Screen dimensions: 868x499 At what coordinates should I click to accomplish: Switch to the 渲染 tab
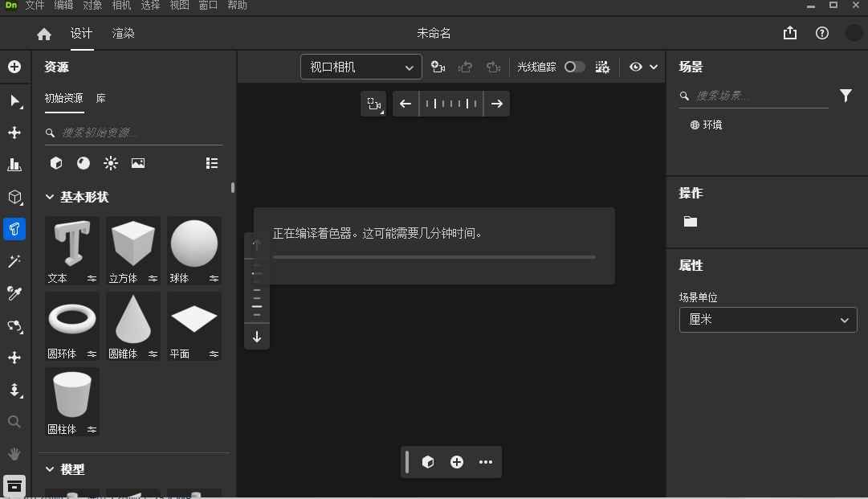(x=123, y=33)
